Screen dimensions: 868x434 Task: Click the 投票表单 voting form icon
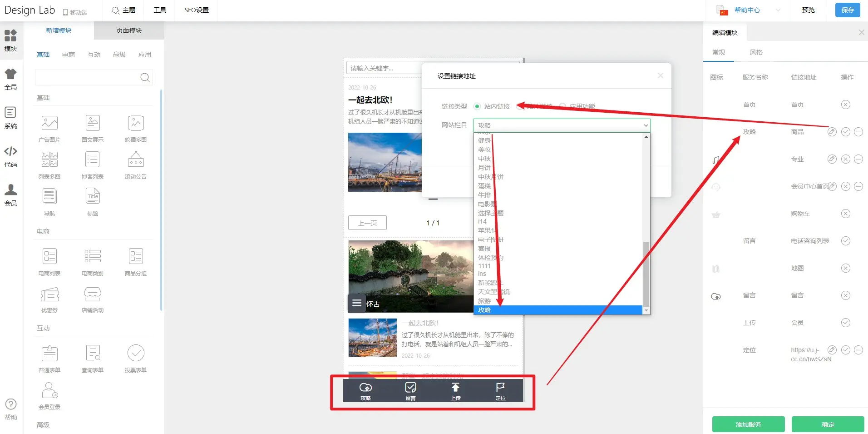pyautogui.click(x=135, y=354)
